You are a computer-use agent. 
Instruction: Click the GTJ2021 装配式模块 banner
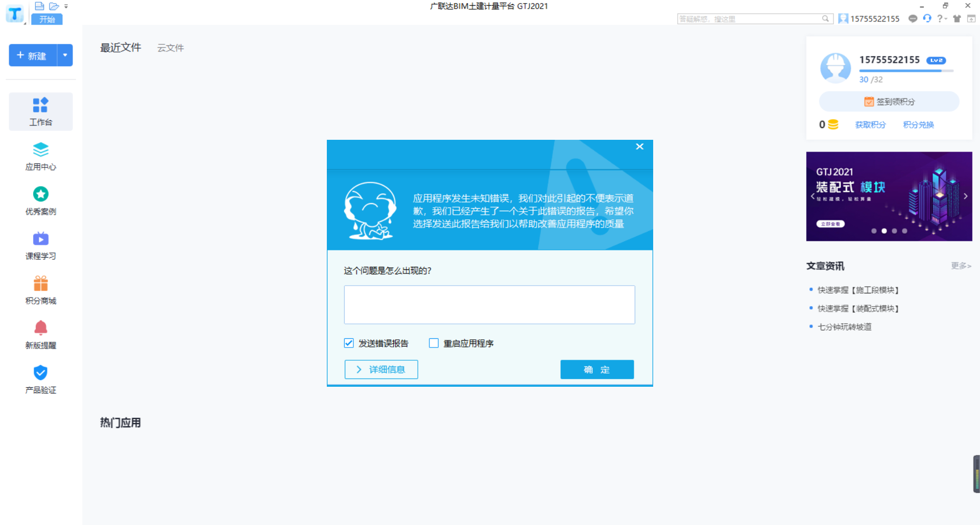pos(889,196)
